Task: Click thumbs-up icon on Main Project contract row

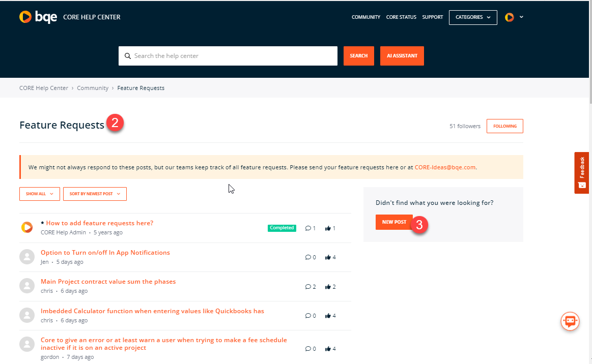Action: [328, 287]
